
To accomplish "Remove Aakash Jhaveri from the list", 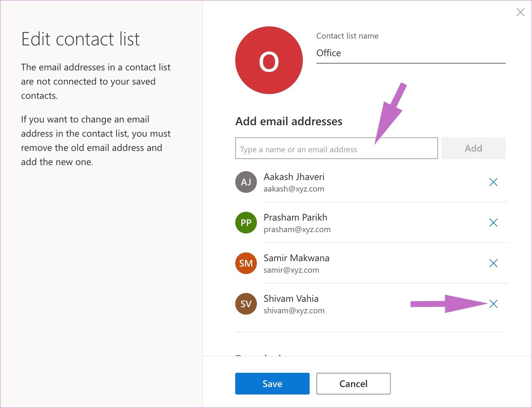I will [x=493, y=182].
